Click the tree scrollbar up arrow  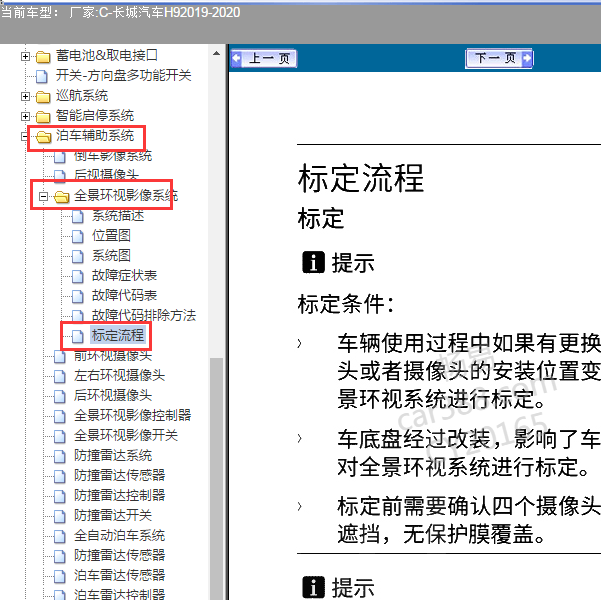tap(217, 53)
